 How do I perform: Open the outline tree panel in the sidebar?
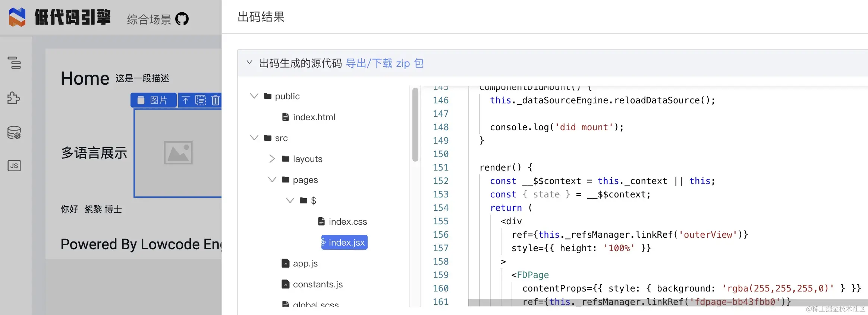coord(14,62)
